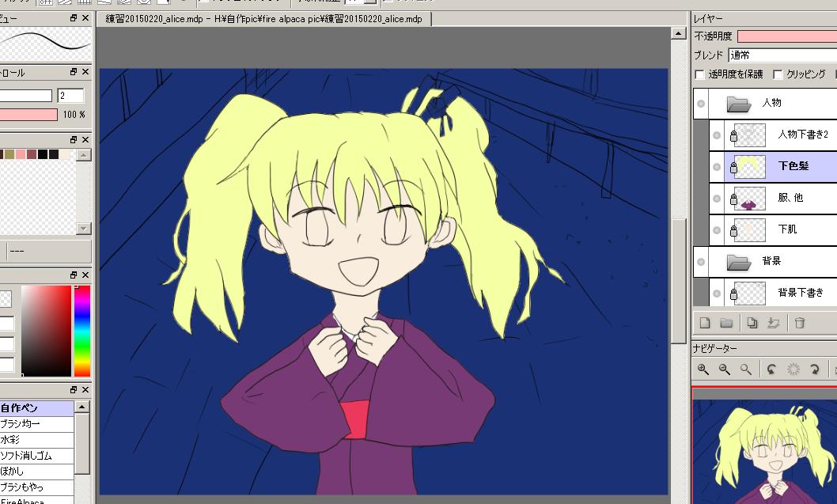Image resolution: width=837 pixels, height=504 pixels.
Task: Fit canvas view with plain magnifier icon
Action: coord(746,369)
